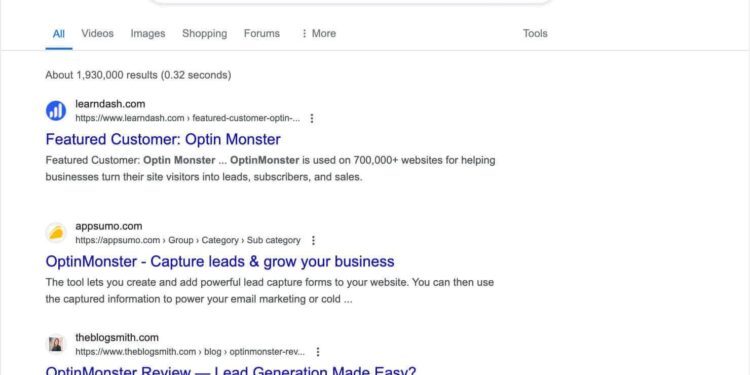Open the Tools options
750x375 pixels.
[535, 33]
